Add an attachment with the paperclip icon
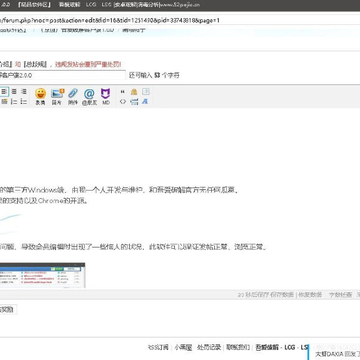 coord(73,96)
